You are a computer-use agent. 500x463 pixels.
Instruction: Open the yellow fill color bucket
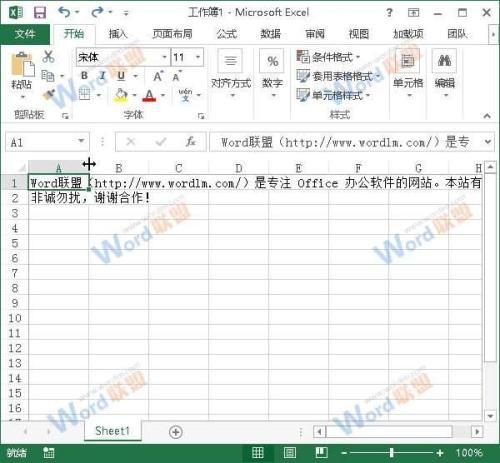tap(121, 95)
